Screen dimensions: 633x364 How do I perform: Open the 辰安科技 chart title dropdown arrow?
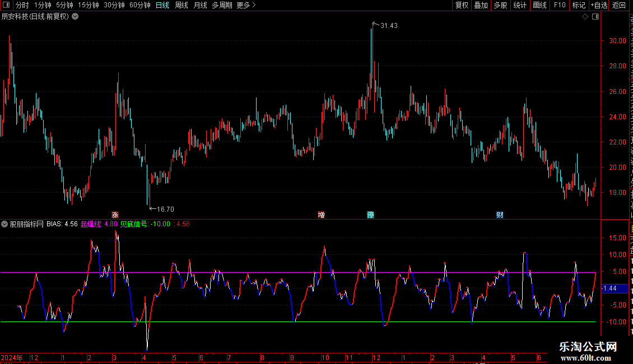(x=75, y=17)
